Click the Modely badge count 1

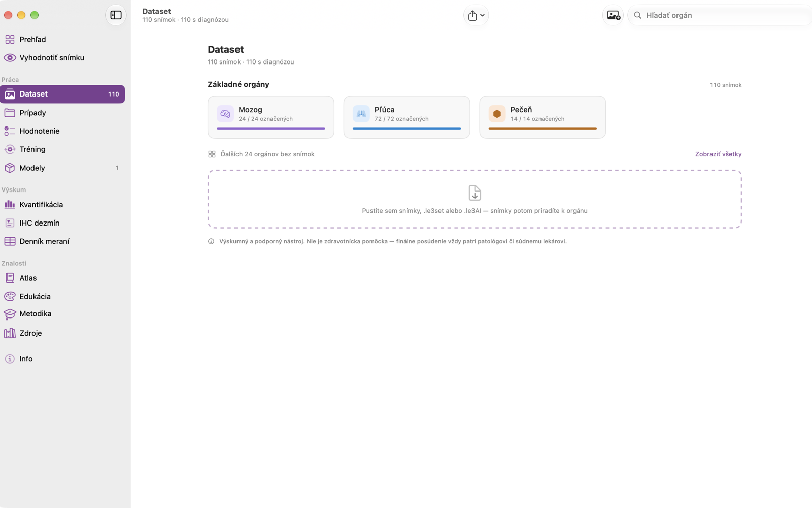tap(117, 168)
